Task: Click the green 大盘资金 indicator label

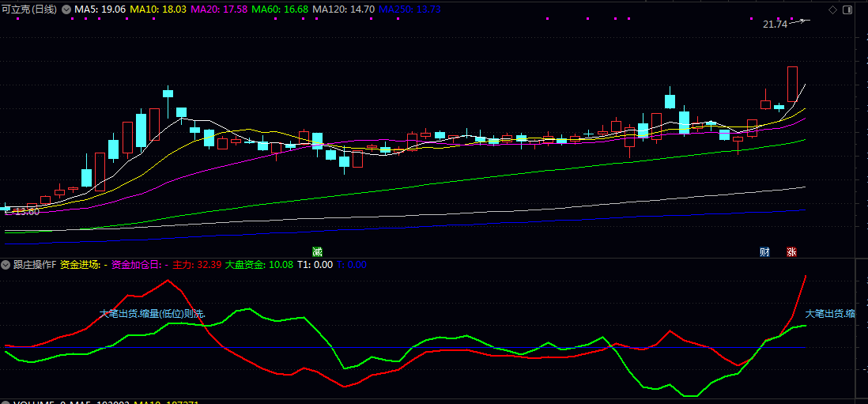Action: (259, 265)
